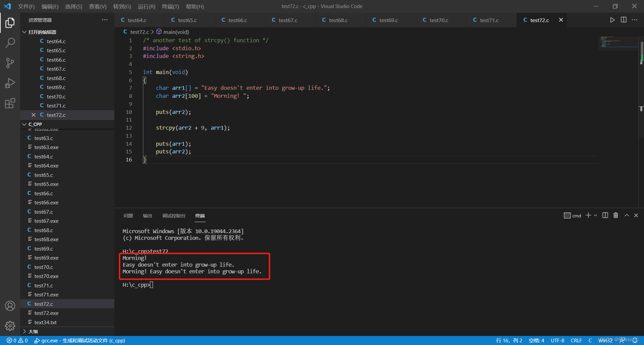Viewport: 644px width, 345px height.
Task: Change language mode C in status bar
Action: point(590,340)
